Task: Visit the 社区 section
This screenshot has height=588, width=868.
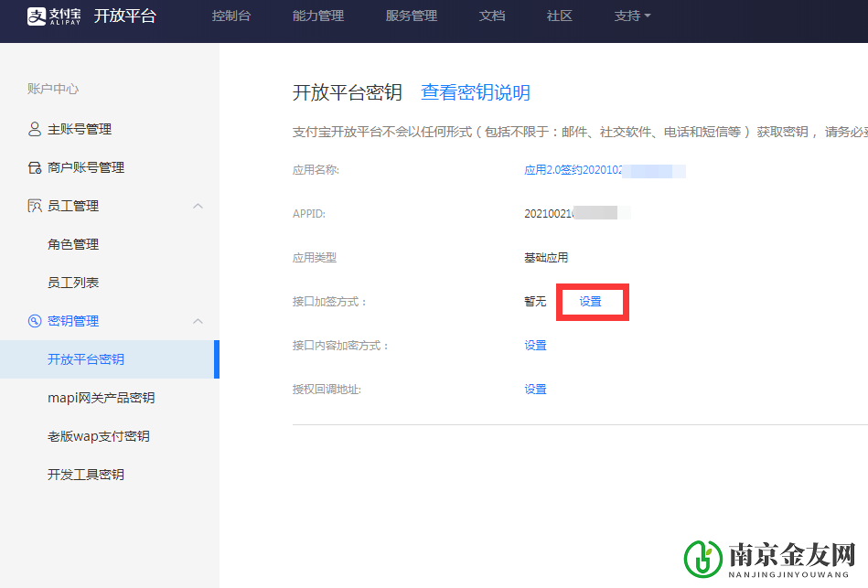Action: [558, 16]
